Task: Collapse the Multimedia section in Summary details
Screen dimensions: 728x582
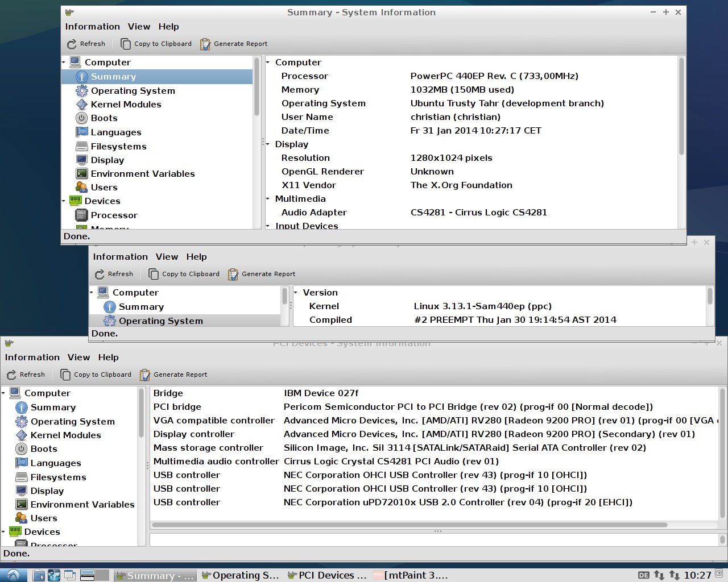Action: (268, 199)
